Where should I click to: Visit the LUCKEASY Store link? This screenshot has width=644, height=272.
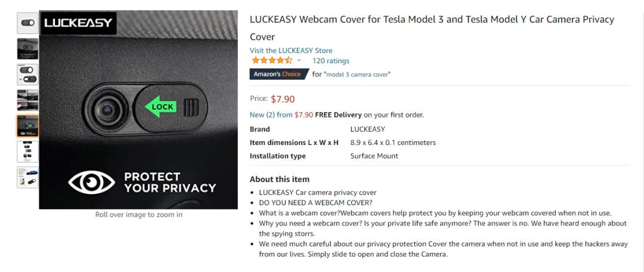(291, 51)
